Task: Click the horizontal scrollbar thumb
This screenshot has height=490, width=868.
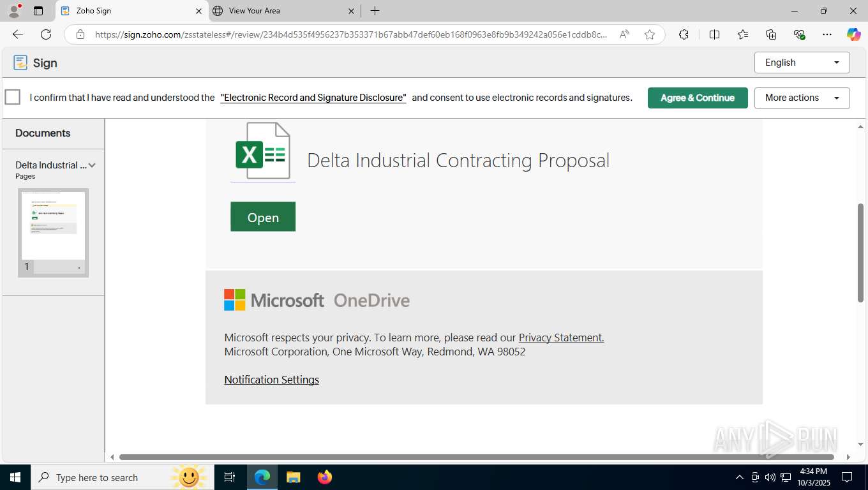Action: click(x=477, y=457)
